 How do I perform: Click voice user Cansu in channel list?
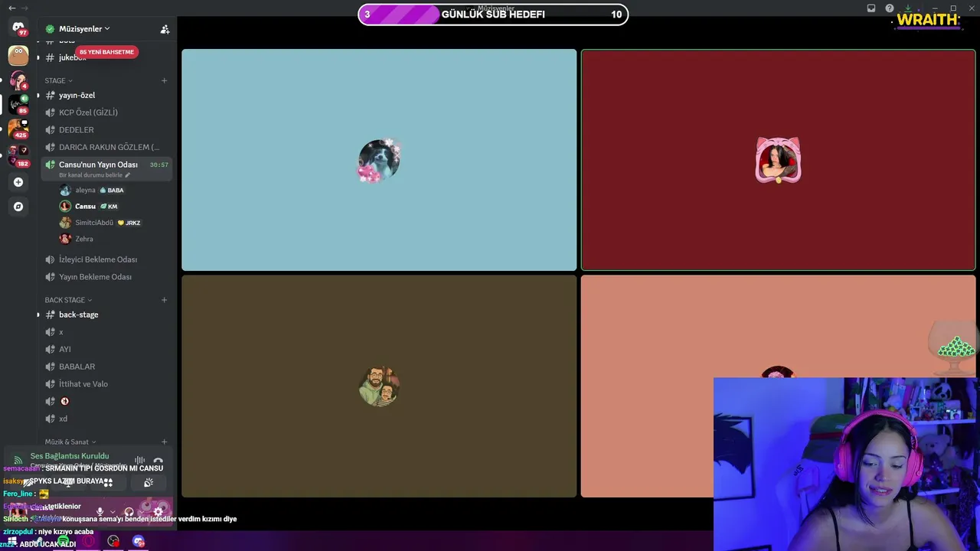click(113, 207)
